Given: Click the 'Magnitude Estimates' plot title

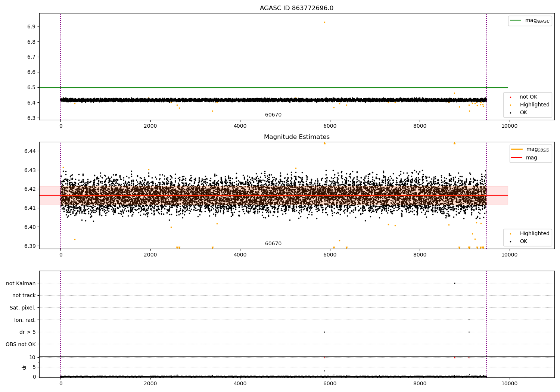Looking at the screenshot, I should [296, 137].
